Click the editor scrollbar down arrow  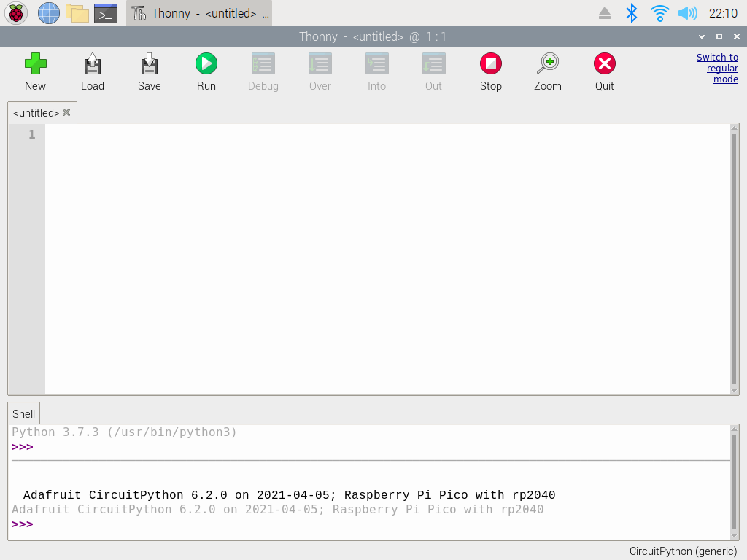click(x=734, y=391)
